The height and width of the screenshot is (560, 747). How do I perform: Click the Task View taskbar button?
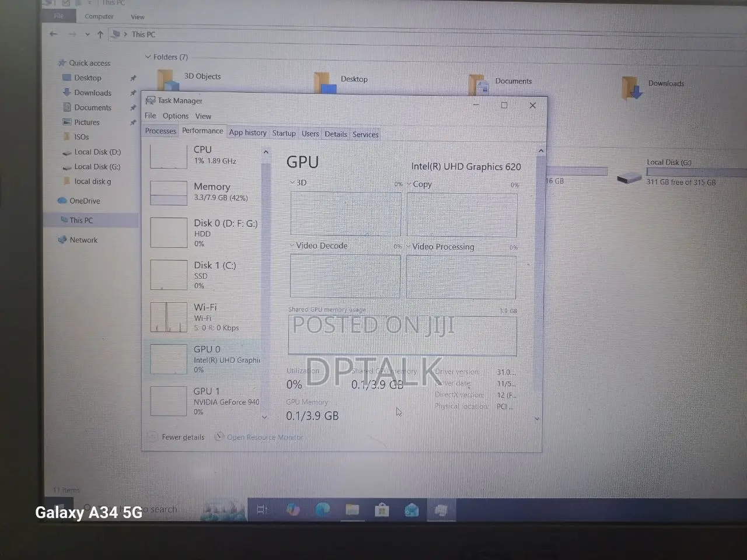263,510
